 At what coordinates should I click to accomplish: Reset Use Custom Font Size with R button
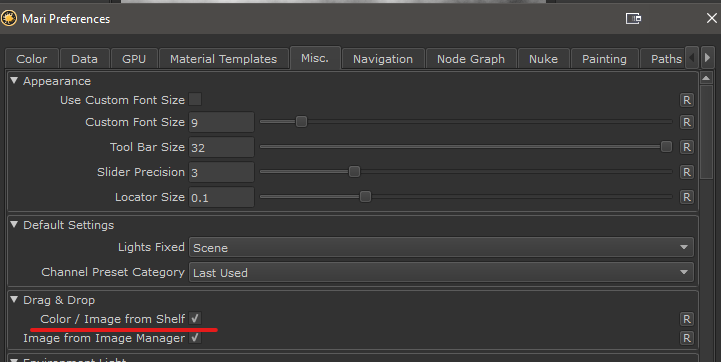[x=687, y=100]
